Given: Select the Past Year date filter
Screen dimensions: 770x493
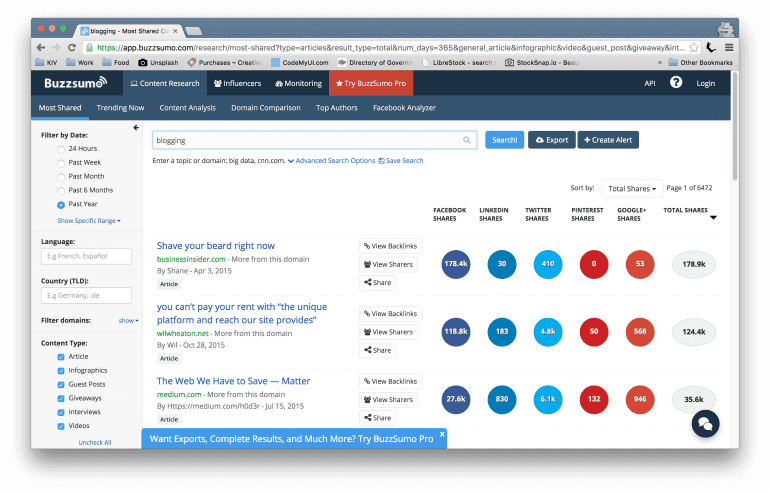Looking at the screenshot, I should (x=61, y=205).
